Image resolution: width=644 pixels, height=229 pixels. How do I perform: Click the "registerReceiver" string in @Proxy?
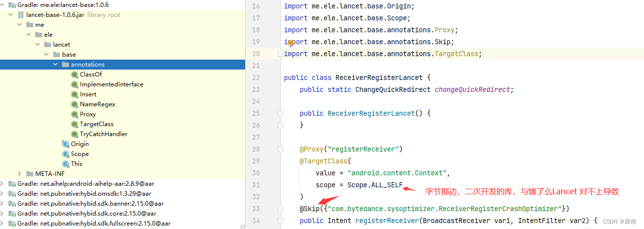[x=363, y=149]
